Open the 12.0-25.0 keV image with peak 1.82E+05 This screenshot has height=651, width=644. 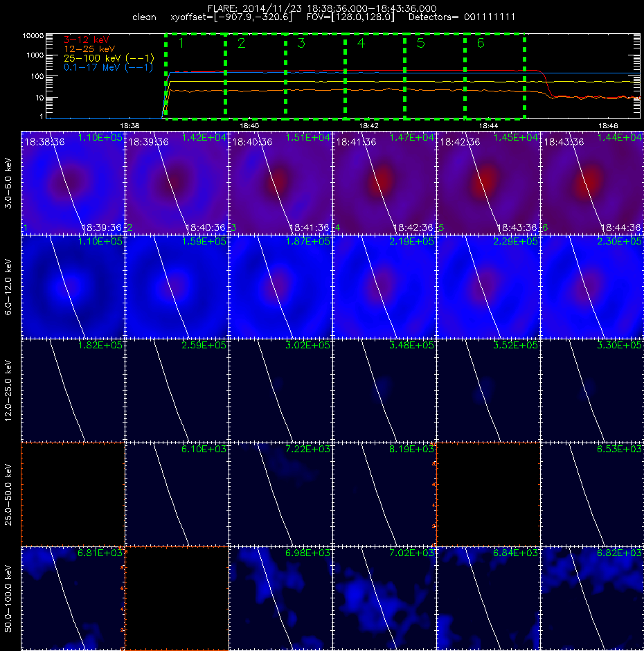click(73, 391)
